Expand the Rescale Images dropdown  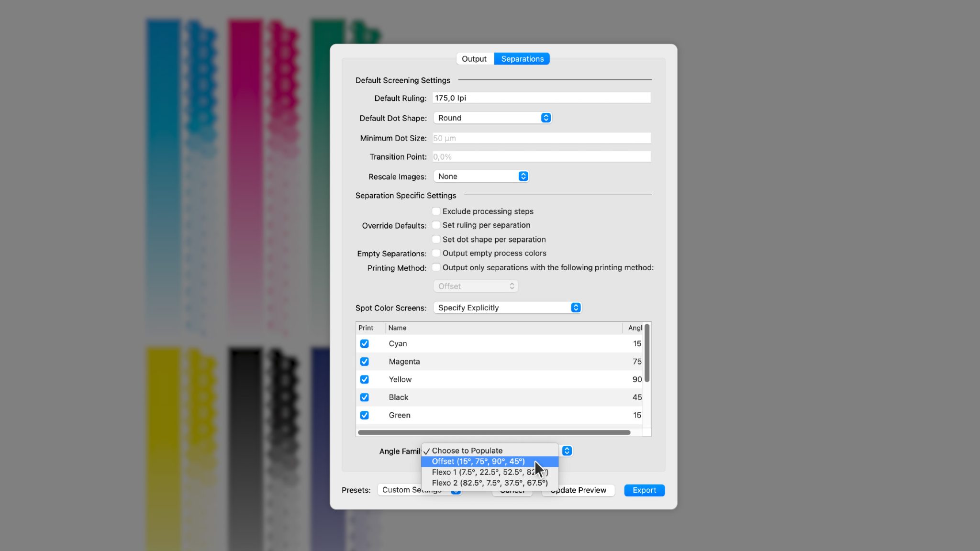click(481, 176)
